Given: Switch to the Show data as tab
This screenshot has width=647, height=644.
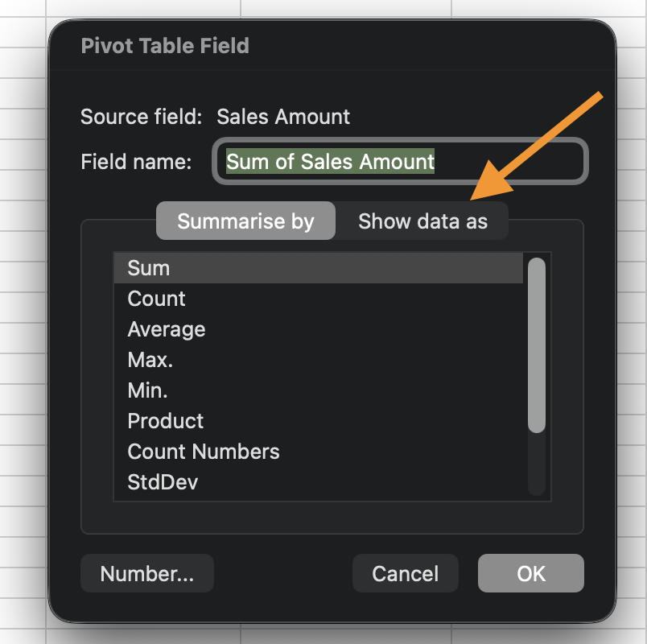Looking at the screenshot, I should tap(422, 221).
